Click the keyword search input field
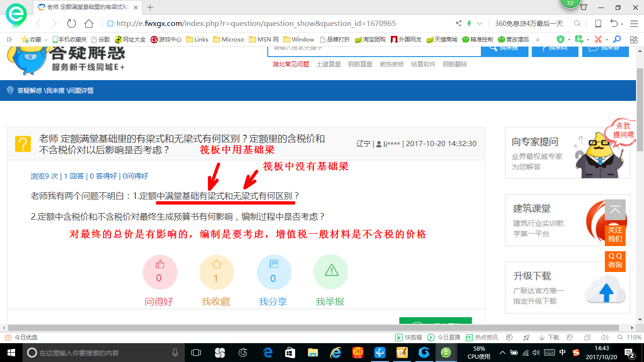Viewport: 644px width, 362px height. (x=374, y=50)
